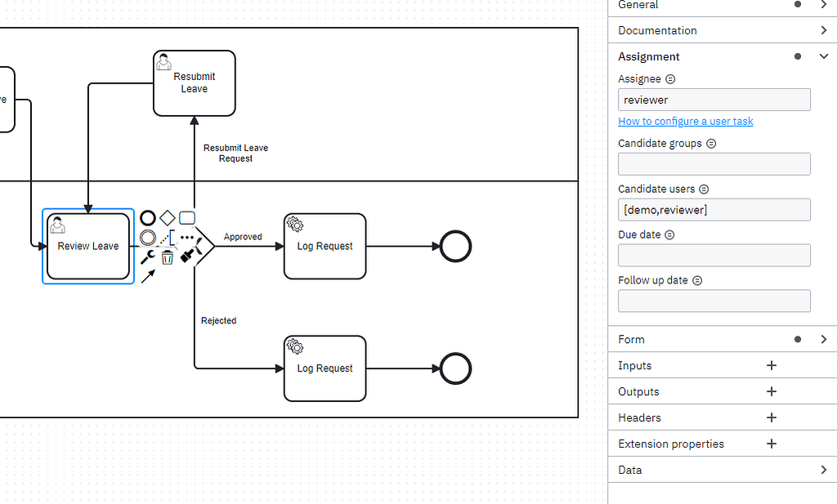Click the paint brush color icon
Screen dimensions: 837x504
pos(187,256)
